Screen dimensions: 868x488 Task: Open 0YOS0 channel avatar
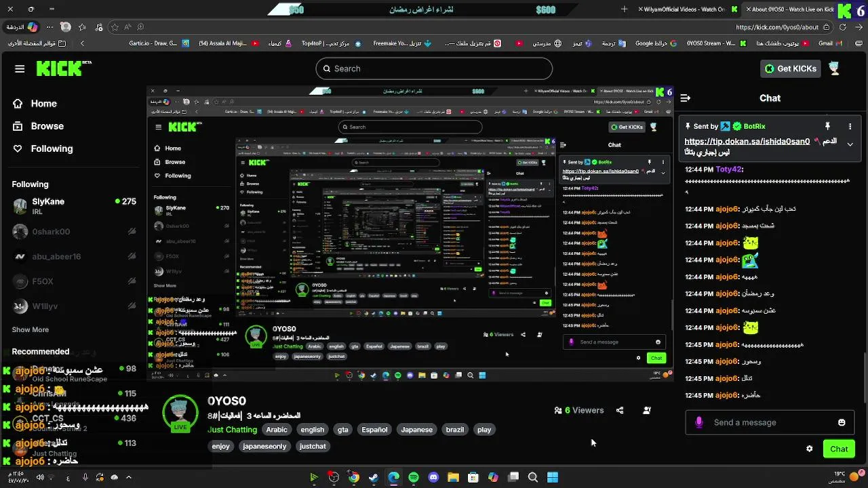click(180, 413)
